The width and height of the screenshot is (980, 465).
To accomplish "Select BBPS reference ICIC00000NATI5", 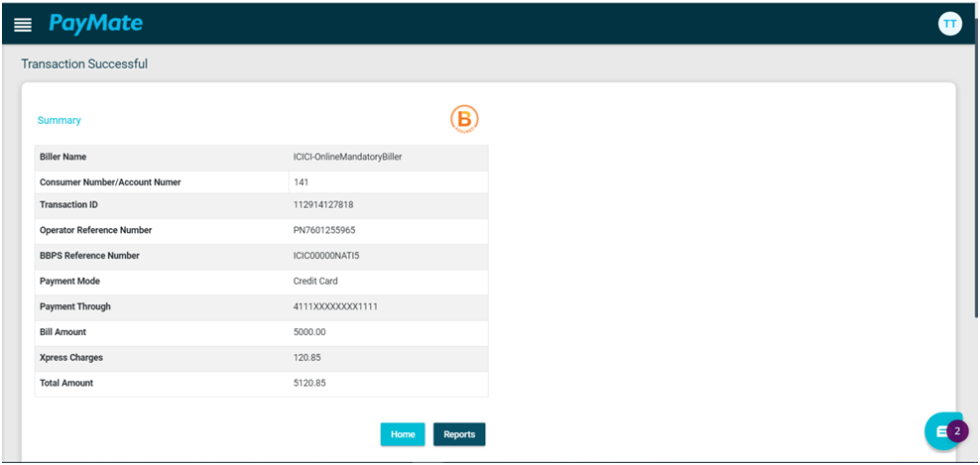I will point(326,256).
